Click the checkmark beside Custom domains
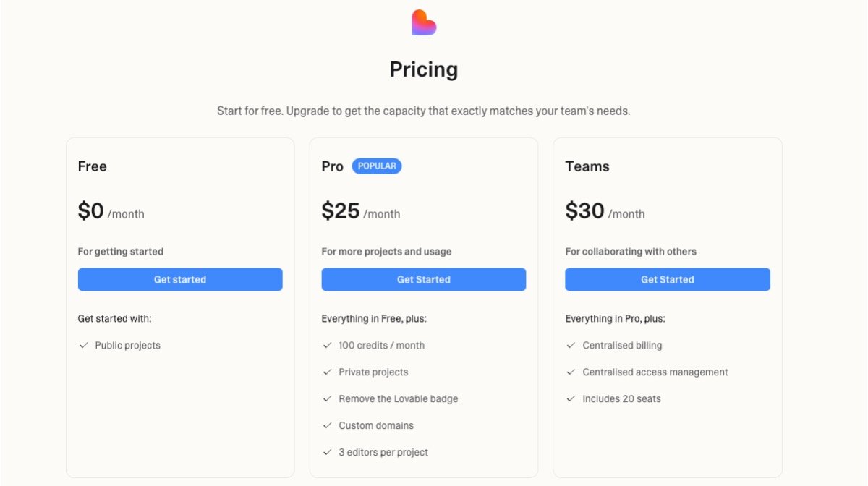868x486 pixels. click(328, 426)
